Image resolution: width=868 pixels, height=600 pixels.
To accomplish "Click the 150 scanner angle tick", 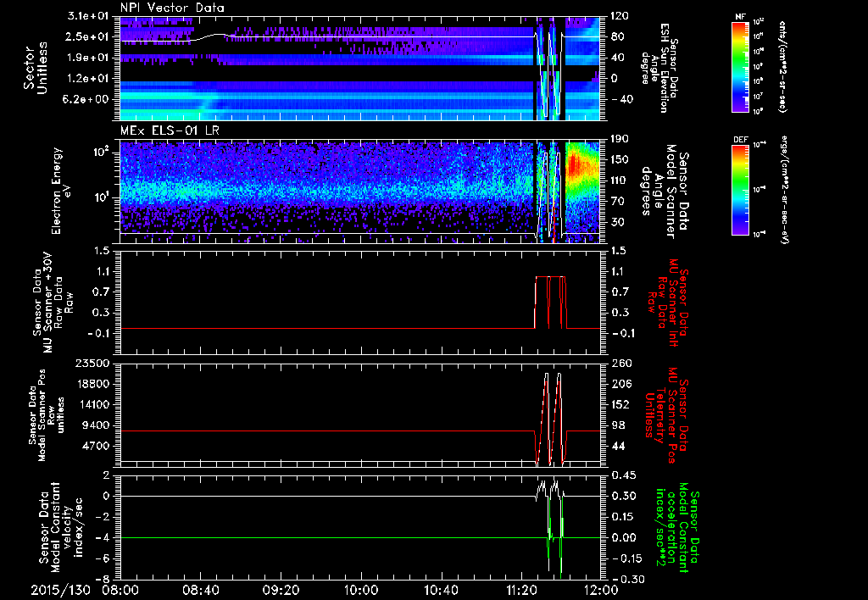I will (620, 159).
